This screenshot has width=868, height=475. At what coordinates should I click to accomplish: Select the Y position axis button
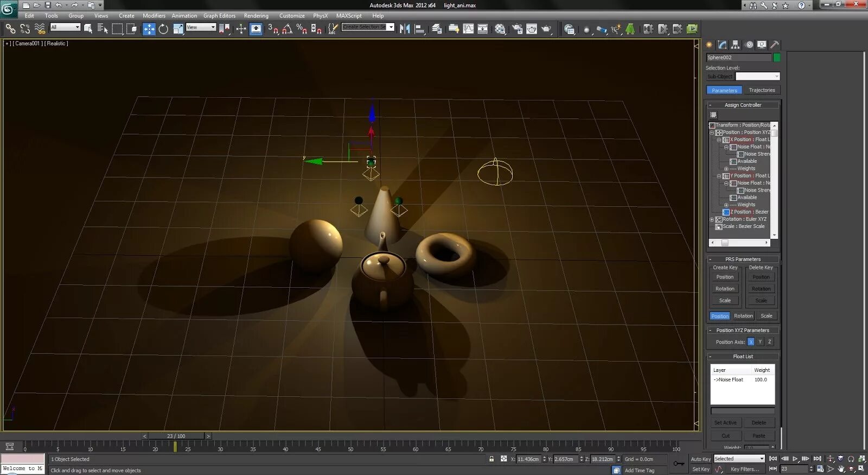pyautogui.click(x=760, y=342)
